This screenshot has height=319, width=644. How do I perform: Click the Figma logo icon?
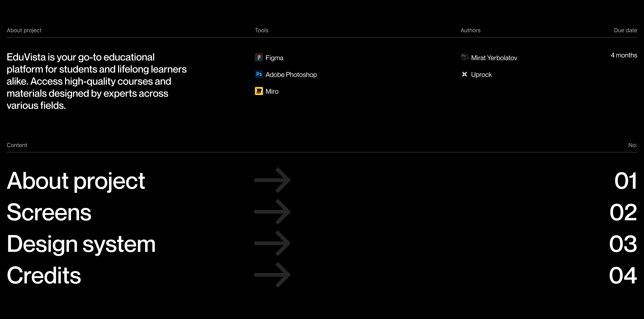click(x=259, y=58)
